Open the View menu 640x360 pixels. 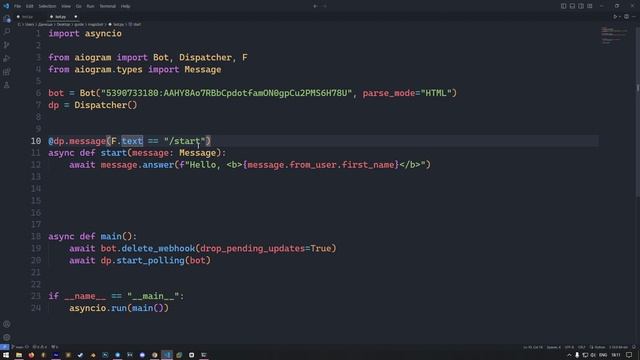point(66,6)
